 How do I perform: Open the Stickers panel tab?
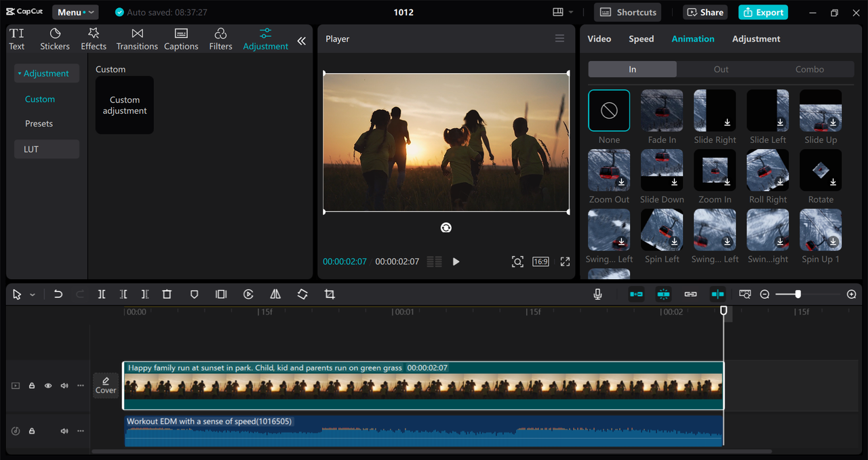coord(55,39)
